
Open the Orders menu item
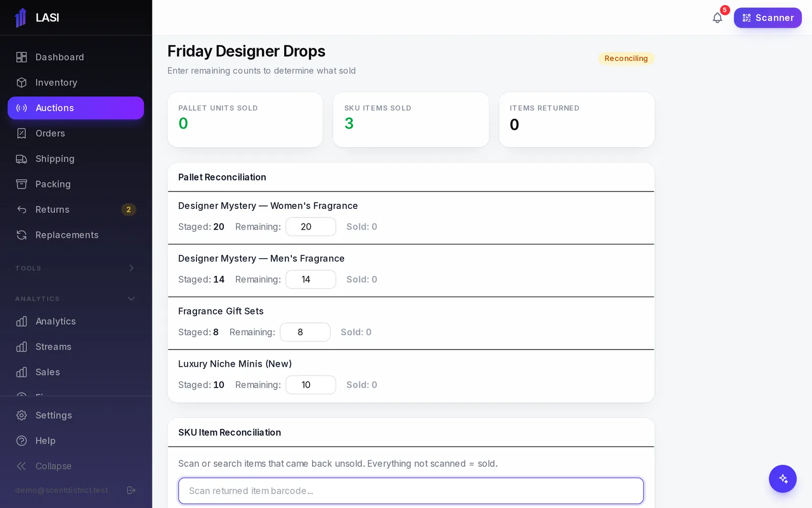click(x=76, y=133)
